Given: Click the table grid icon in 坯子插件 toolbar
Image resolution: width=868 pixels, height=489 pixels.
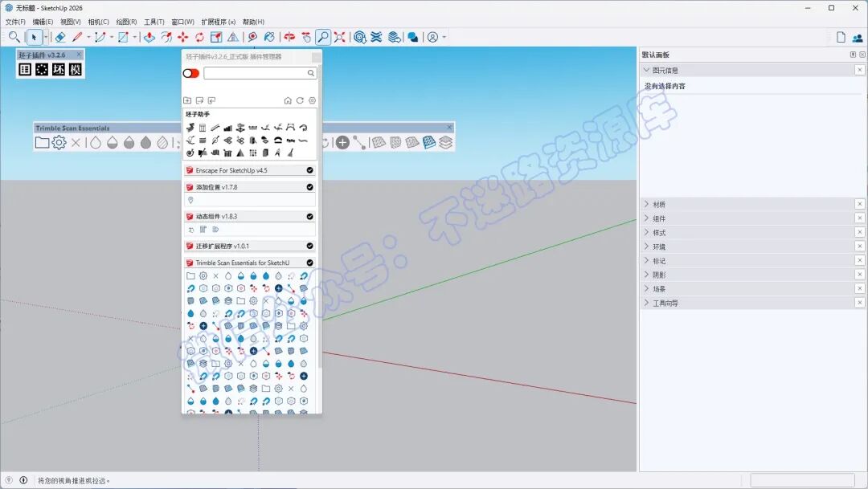Looking at the screenshot, I should 25,69.
